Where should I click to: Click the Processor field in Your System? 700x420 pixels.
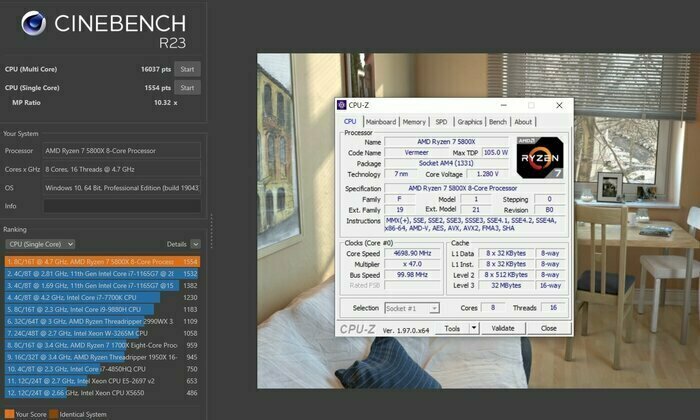122,151
